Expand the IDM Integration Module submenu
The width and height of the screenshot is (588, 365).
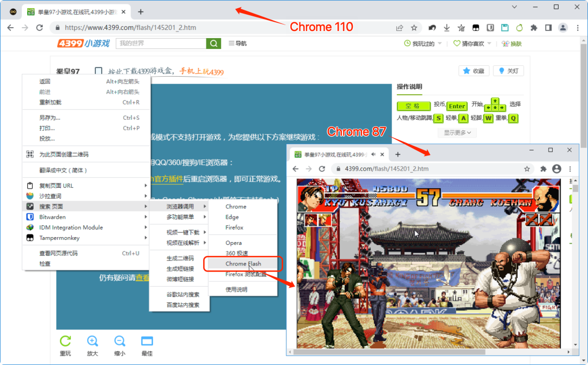point(87,227)
